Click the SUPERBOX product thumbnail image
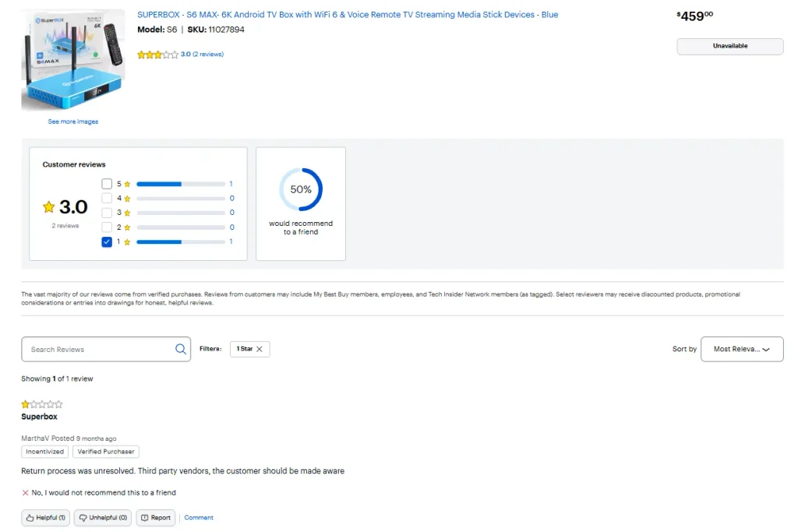 point(72,60)
